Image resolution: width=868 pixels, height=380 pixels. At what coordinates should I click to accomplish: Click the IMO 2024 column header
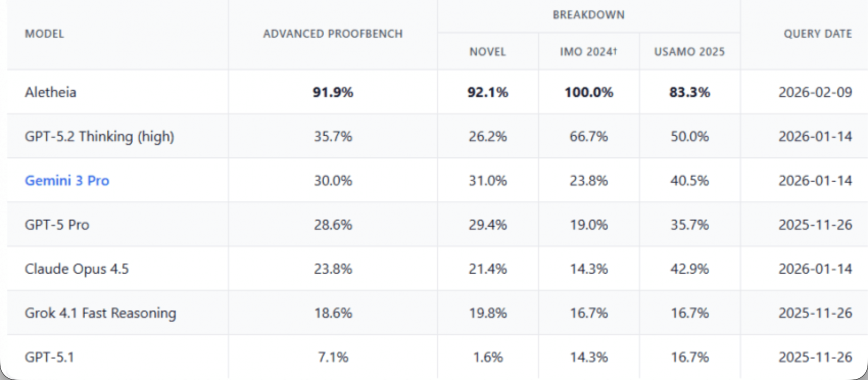[x=588, y=52]
